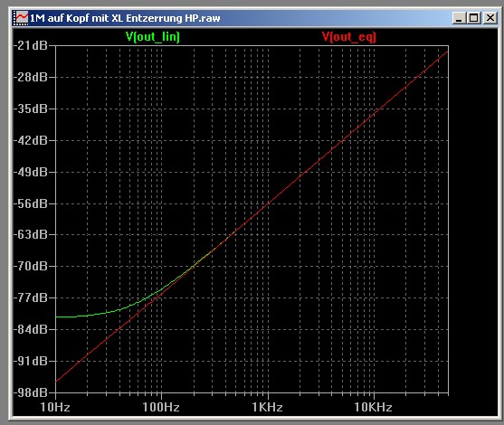This screenshot has width=504, height=425.
Task: Click the 100Hz frequency axis label
Action: (161, 407)
